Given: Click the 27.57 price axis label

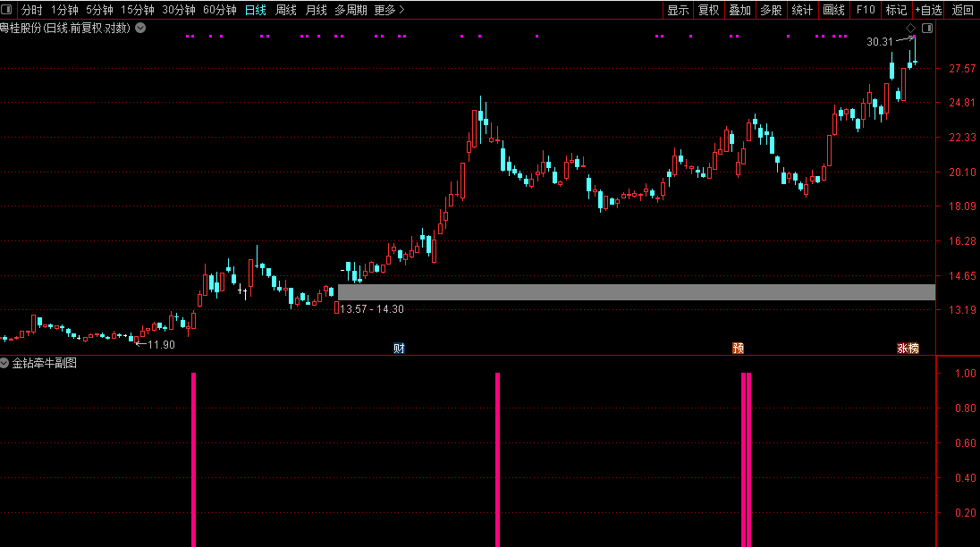Looking at the screenshot, I should (962, 68).
